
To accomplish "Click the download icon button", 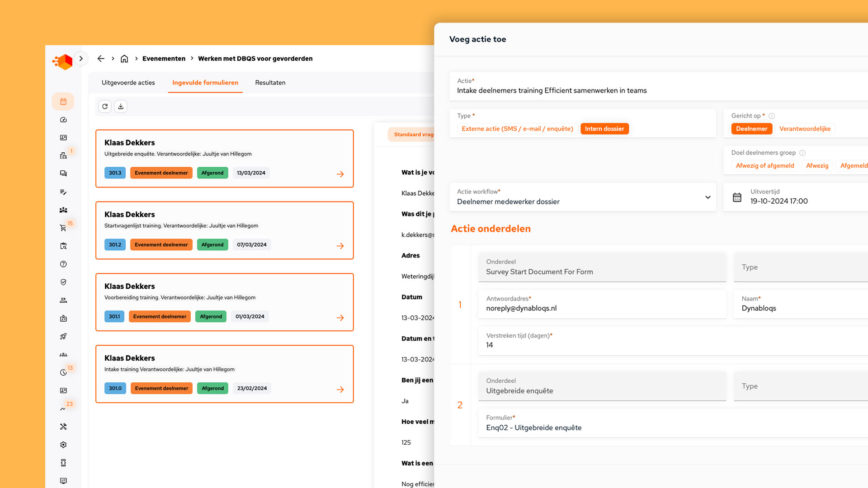I will (x=121, y=107).
